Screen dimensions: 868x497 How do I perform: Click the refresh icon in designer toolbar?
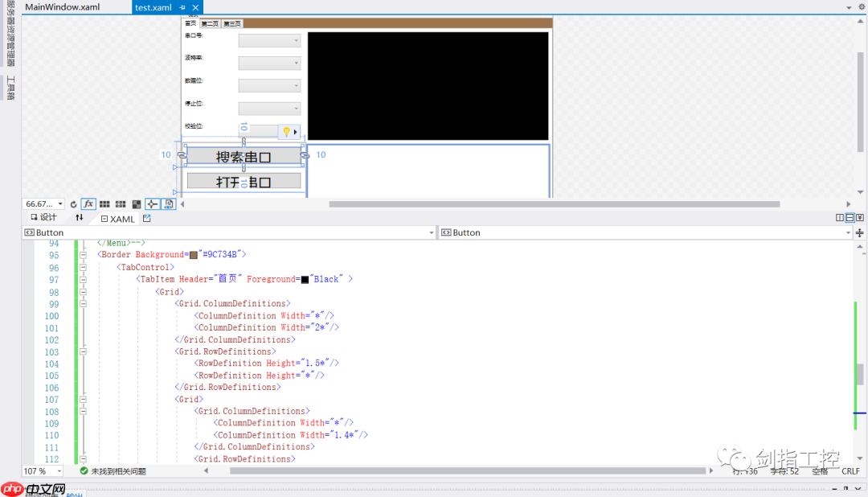coord(74,204)
